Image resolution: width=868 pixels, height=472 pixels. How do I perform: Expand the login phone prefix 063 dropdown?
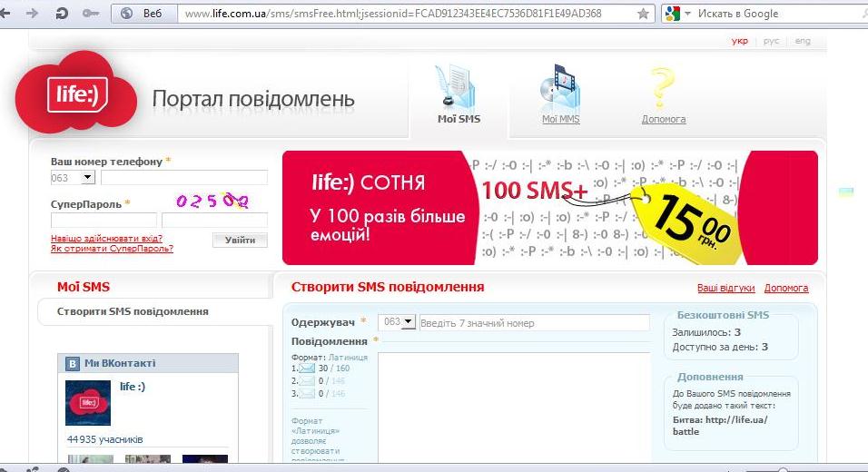pos(88,178)
